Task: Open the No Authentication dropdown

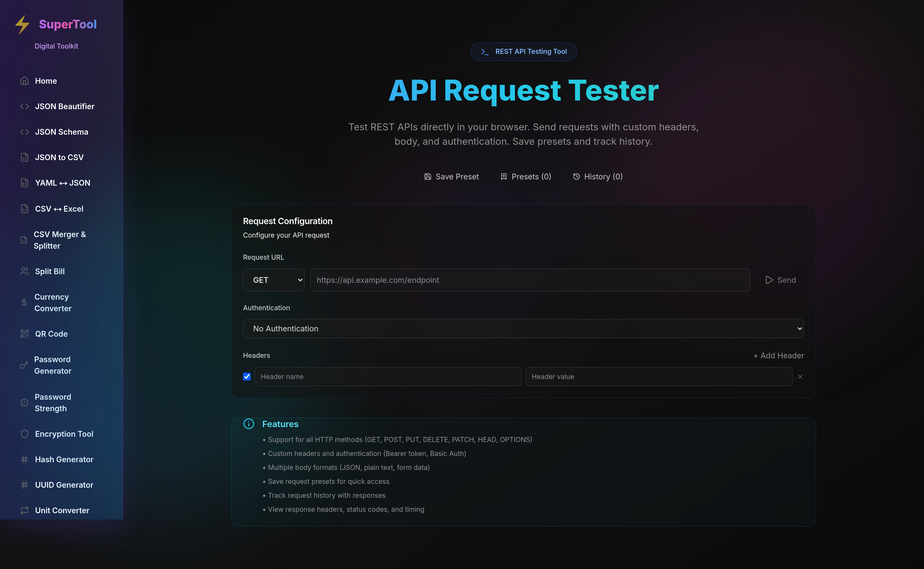Action: [x=523, y=328]
